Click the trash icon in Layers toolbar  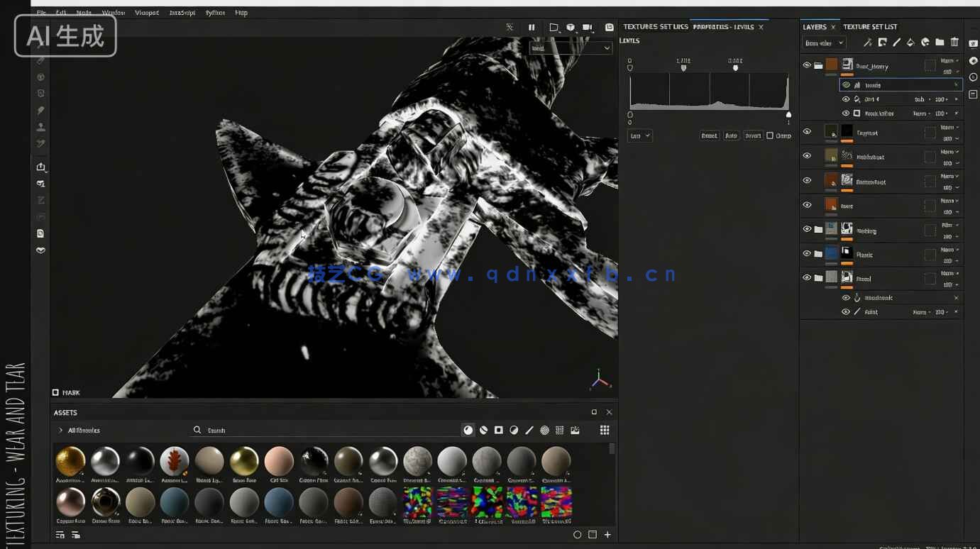(x=954, y=43)
